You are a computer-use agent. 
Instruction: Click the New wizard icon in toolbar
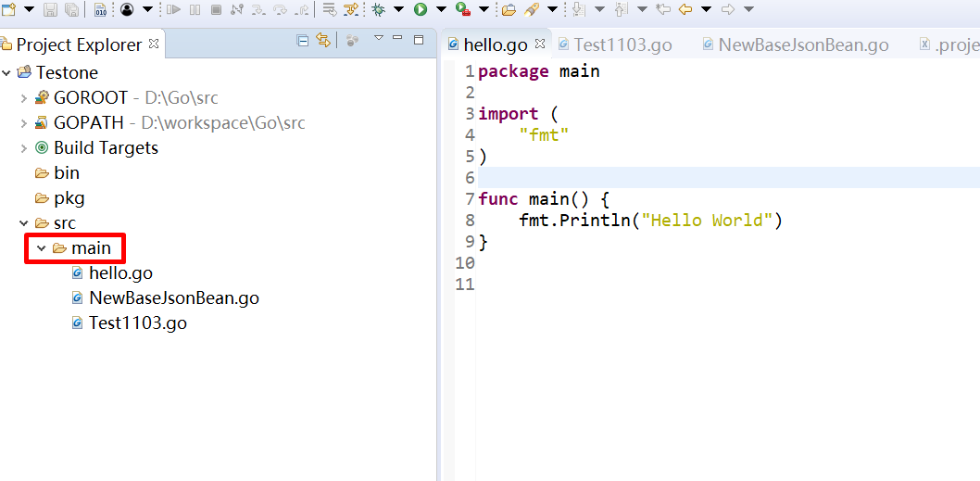click(x=7, y=8)
